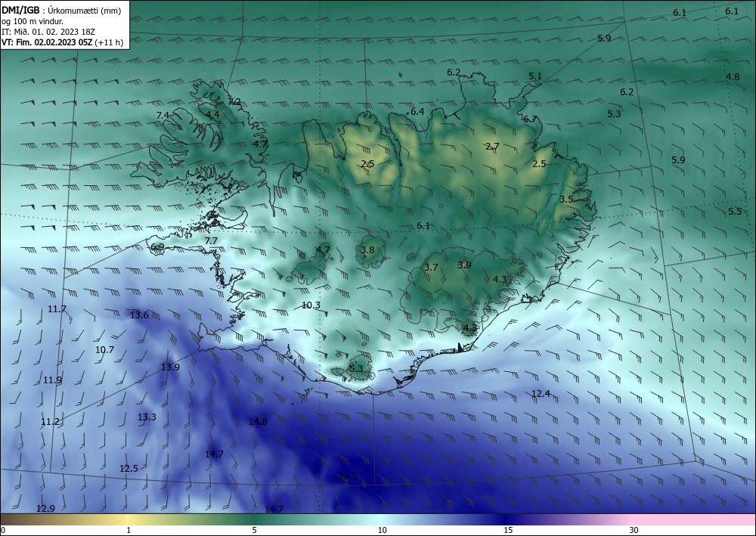Click the map value 3.7
Viewport: 756px width, 536px height.
coord(431,267)
